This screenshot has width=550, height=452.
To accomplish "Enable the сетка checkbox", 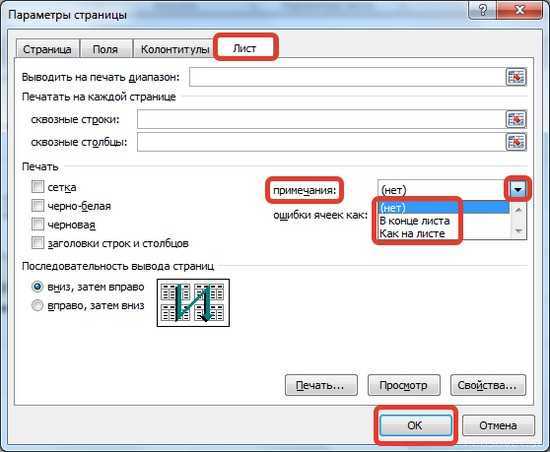I will click(x=38, y=187).
